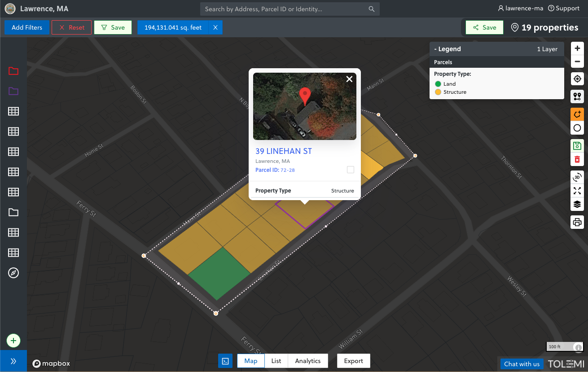588x372 pixels.
Task: Toggle the 3D map view
Action: (577, 177)
